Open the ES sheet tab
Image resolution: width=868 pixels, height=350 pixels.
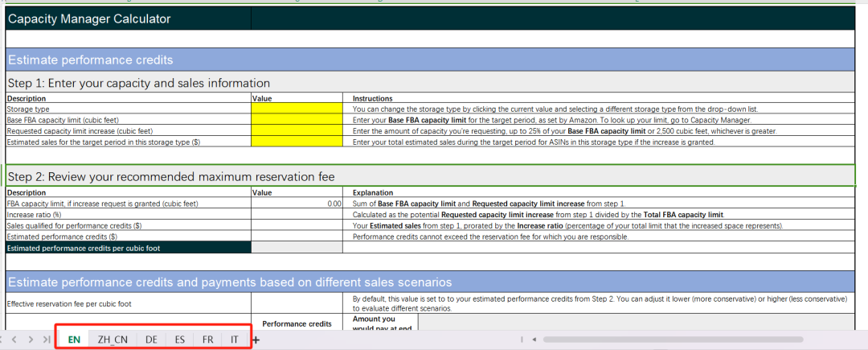tap(179, 340)
